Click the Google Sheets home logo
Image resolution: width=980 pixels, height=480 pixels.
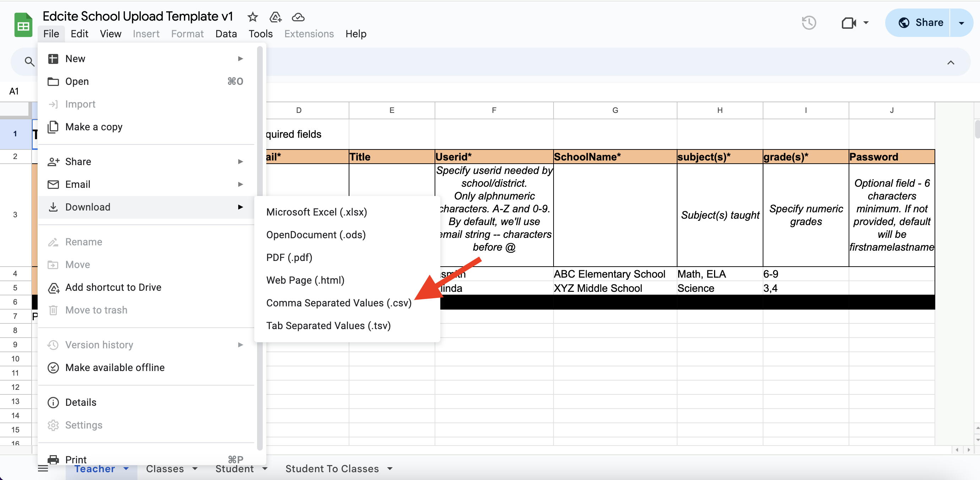(x=23, y=25)
